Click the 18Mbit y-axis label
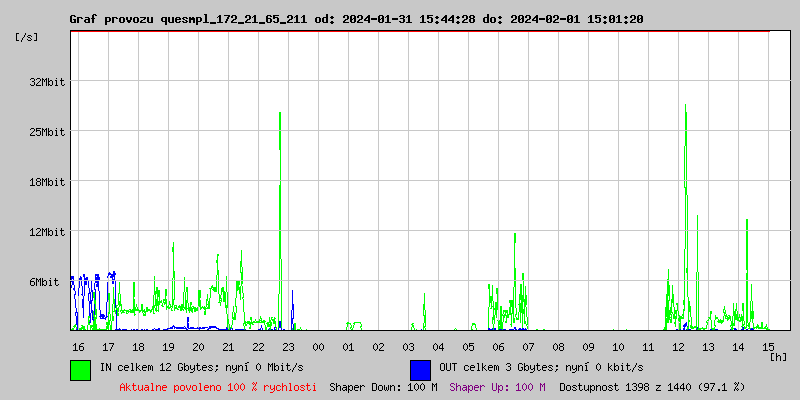This screenshot has width=800, height=400. click(x=47, y=182)
